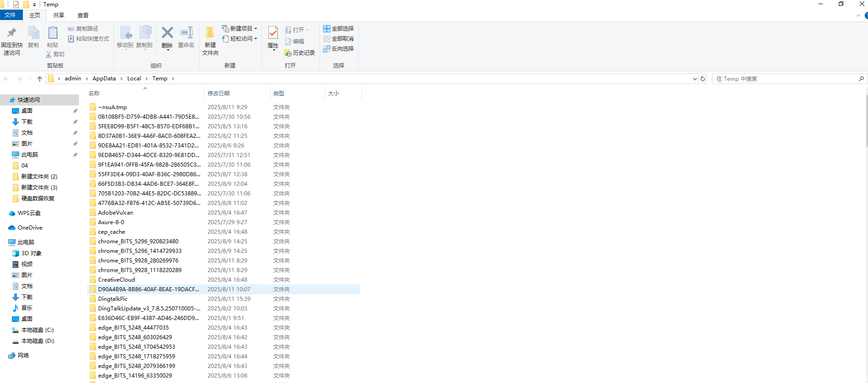The height and width of the screenshot is (383, 868).
Task: Click the Properties (属性) checkmark icon
Action: pos(273,34)
